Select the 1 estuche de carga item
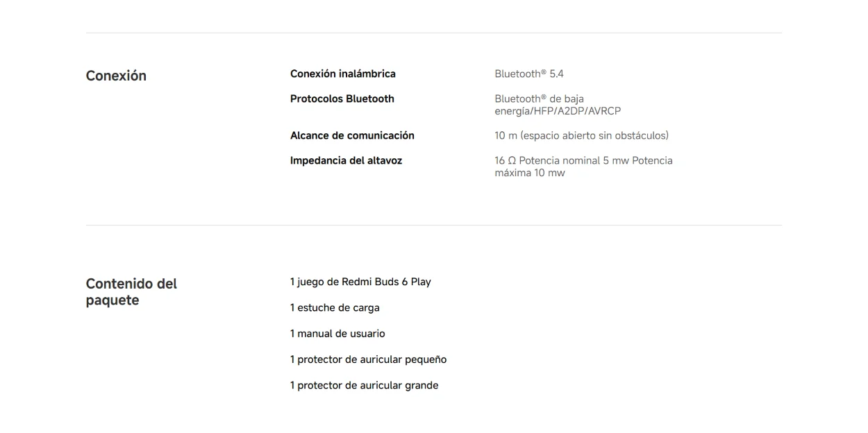The image size is (868, 433). pyautogui.click(x=335, y=307)
